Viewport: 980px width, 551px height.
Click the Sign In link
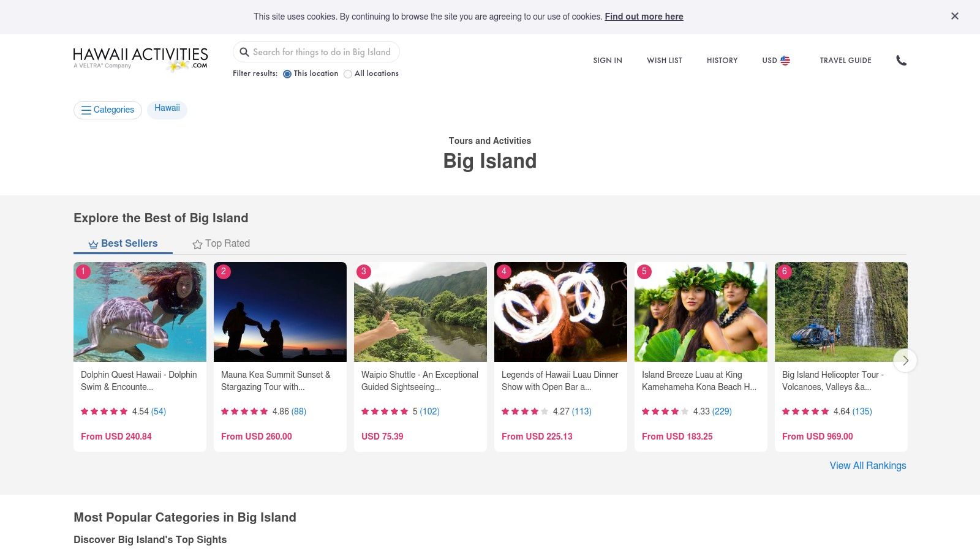(607, 60)
